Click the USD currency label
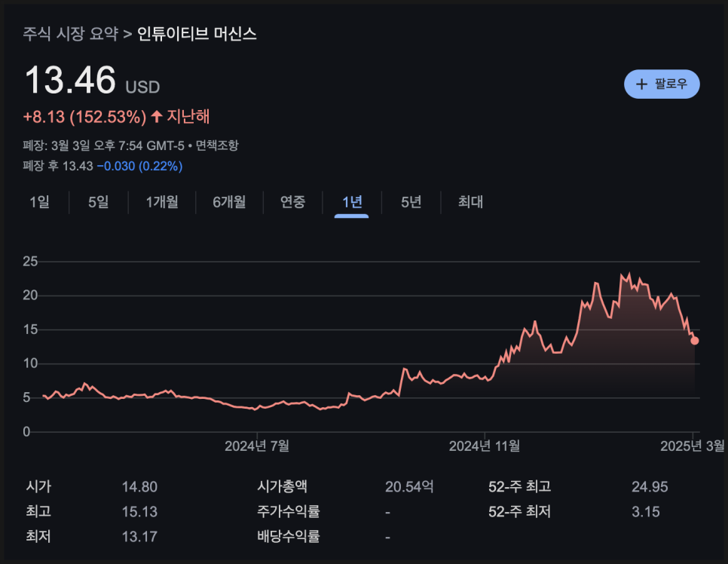 (x=142, y=87)
